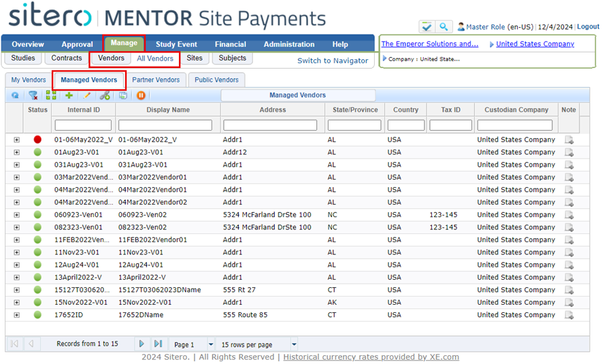Click the Internal ID filter field
Screen dimensions: 602x364
tap(83, 125)
